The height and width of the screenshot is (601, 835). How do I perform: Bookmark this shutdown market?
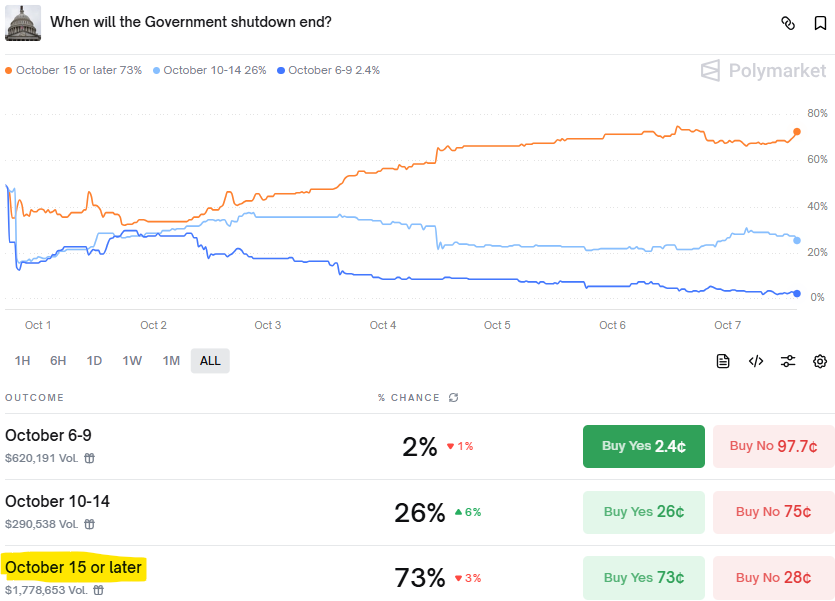pos(820,23)
